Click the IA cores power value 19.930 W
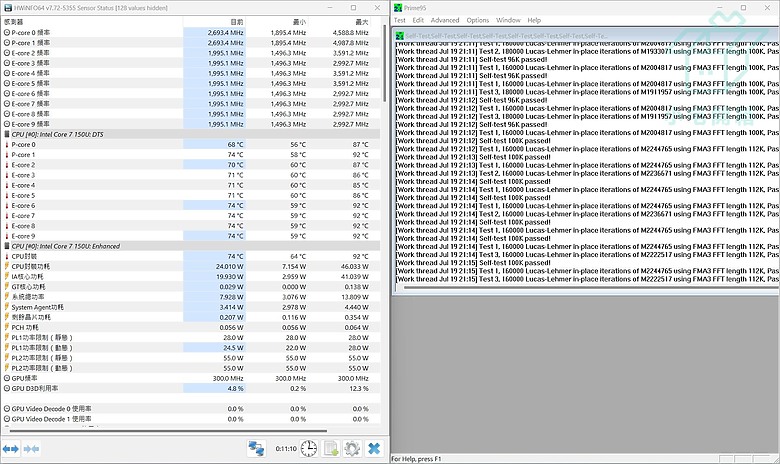Screen dimensions: 780x464 tap(230, 277)
